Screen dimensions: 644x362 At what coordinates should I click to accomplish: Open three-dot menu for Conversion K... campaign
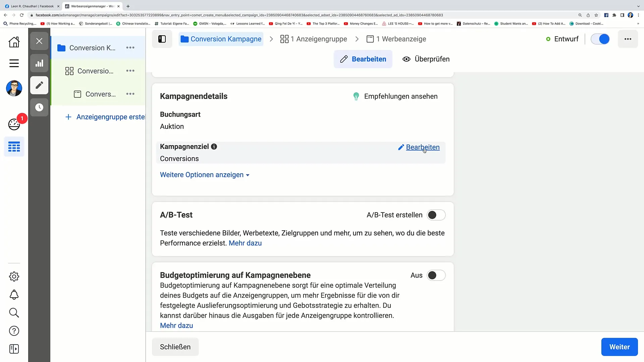click(130, 48)
